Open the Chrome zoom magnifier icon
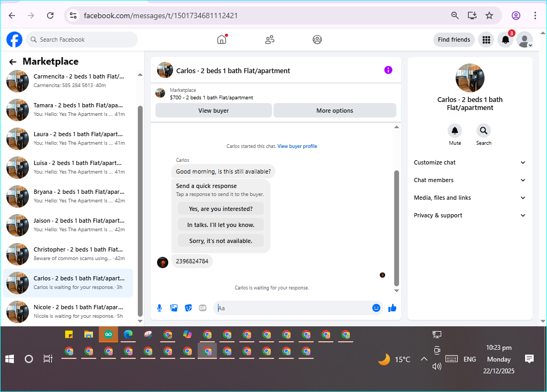Viewport: 547px width, 392px height. point(455,15)
